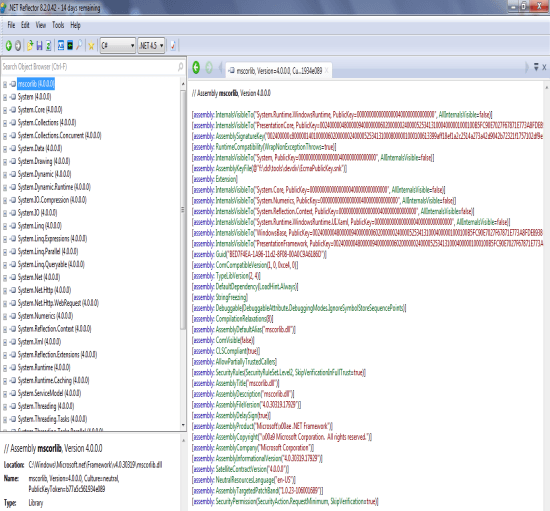
Task: Click the System.Data assembly icon
Action: tap(13, 148)
